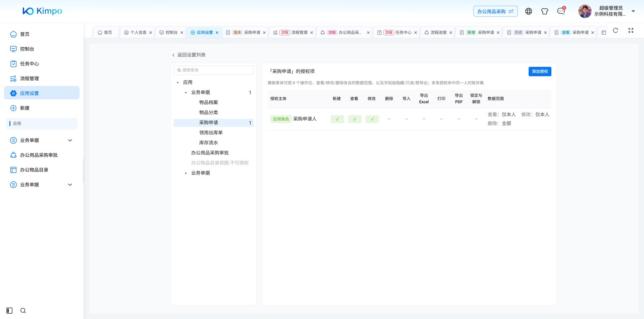Toggle the 修改 permission checkmark
Viewport: 644px width, 319px height.
coord(372,119)
